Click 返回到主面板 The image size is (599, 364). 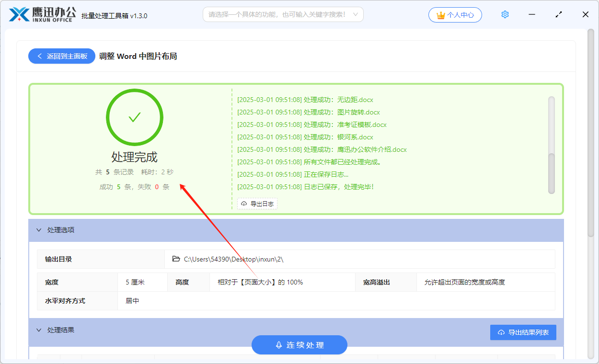pyautogui.click(x=61, y=56)
